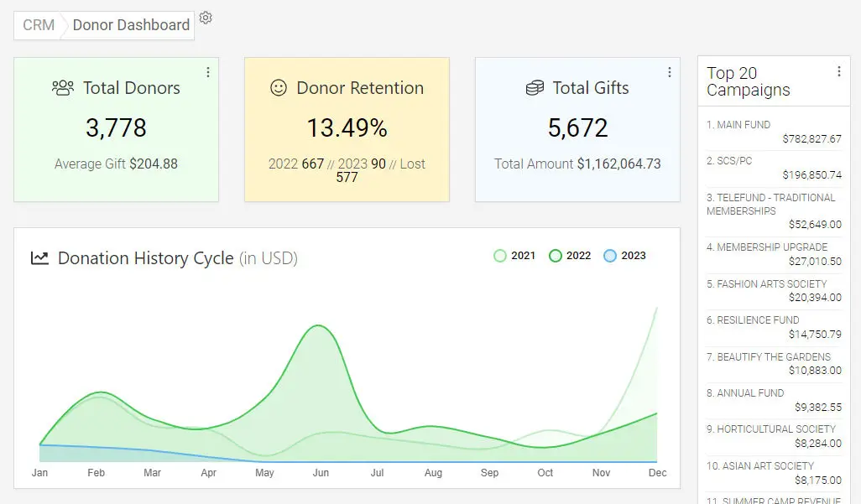Click the $9,382.55 Annual Fund amount

point(818,408)
